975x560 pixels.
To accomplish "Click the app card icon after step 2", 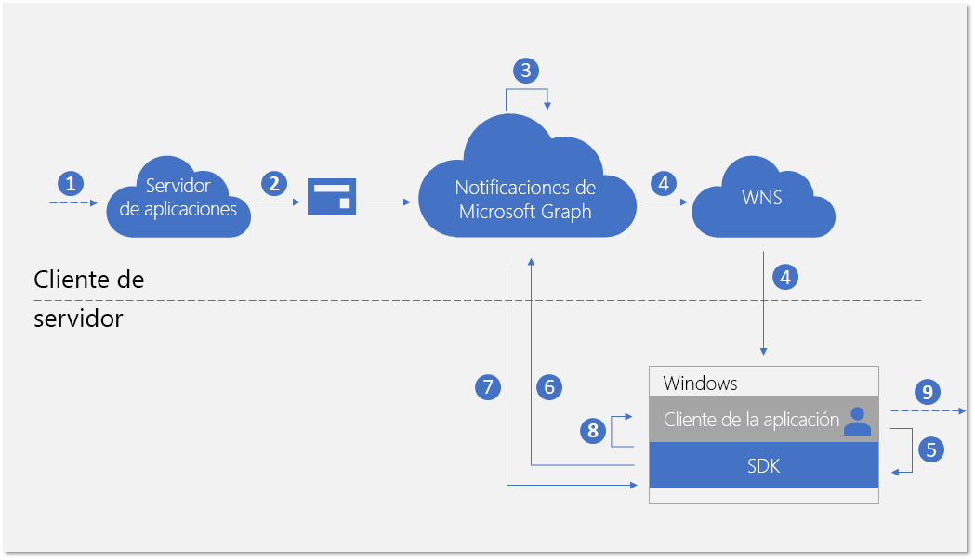I will point(331,195).
